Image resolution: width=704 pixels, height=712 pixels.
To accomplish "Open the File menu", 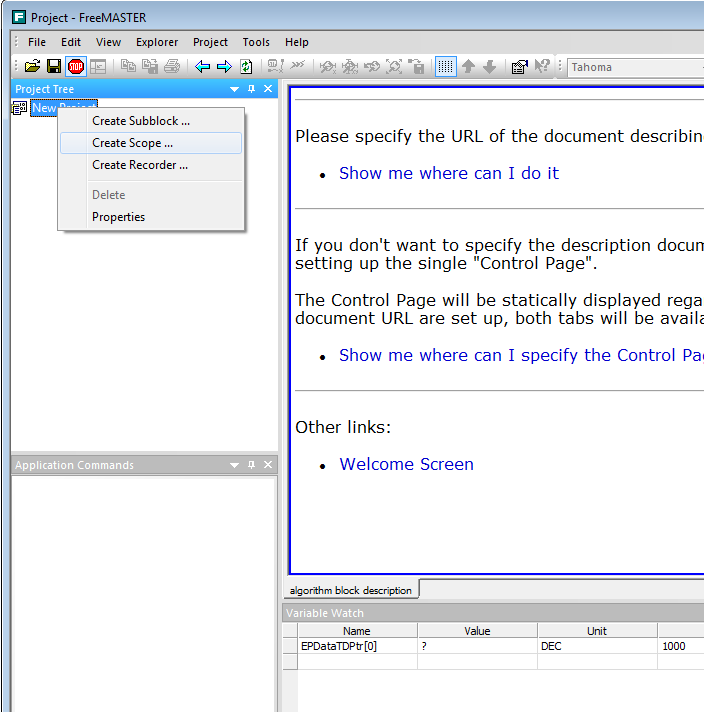I will click(37, 42).
